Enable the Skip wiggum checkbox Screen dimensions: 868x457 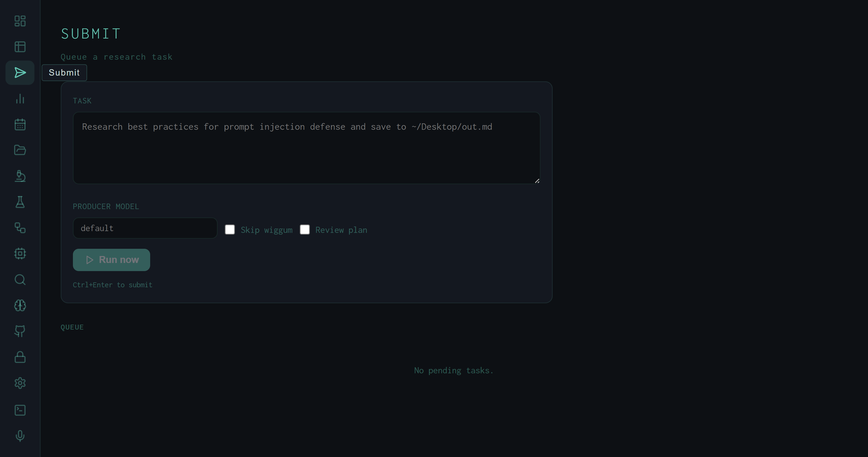pyautogui.click(x=230, y=230)
